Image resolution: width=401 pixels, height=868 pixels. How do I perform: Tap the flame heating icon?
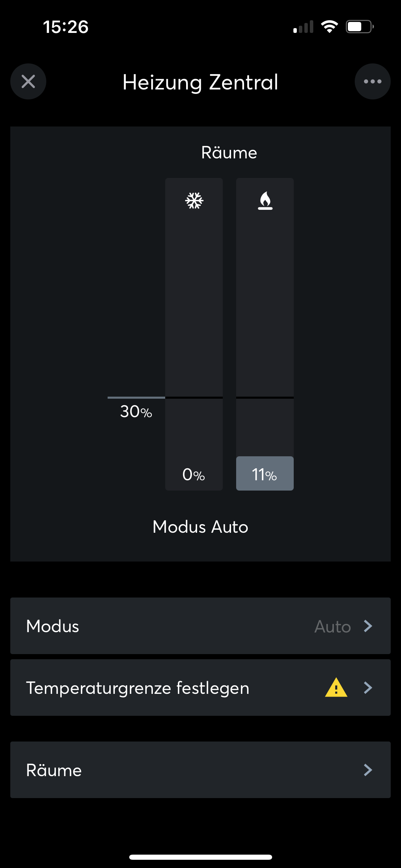265,201
